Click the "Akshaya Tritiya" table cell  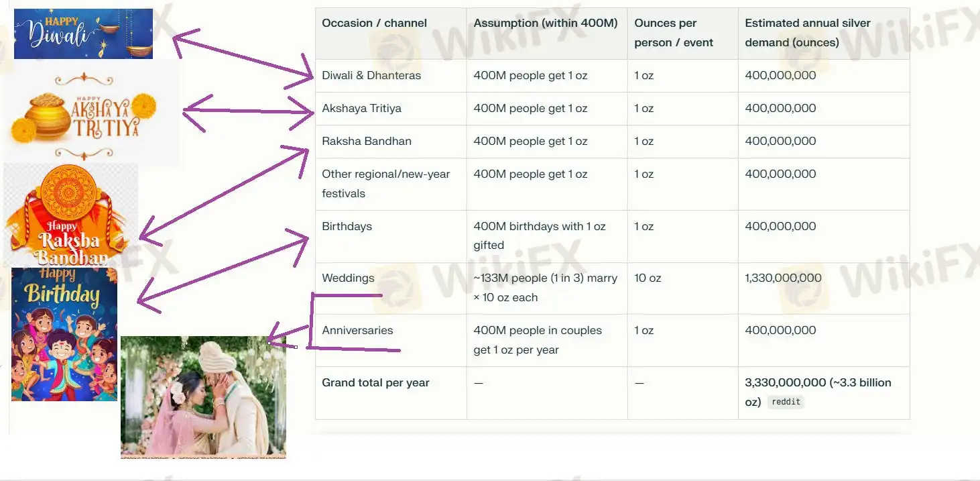pos(361,109)
